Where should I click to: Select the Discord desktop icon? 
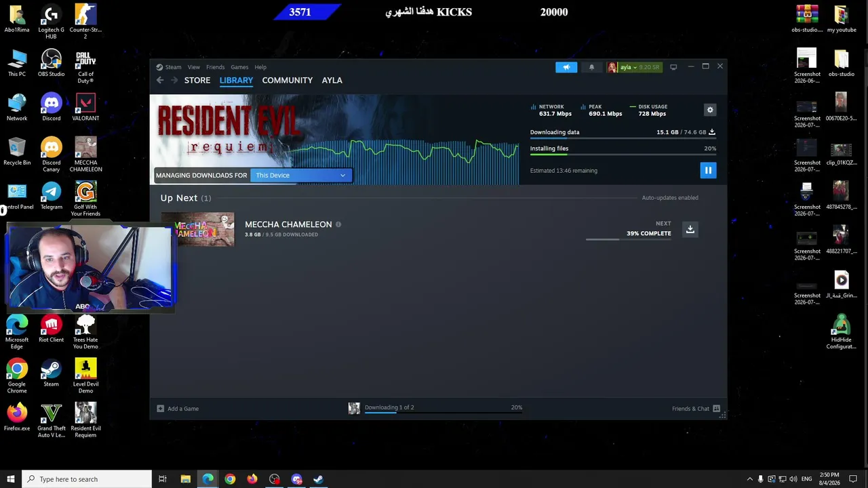[52, 108]
